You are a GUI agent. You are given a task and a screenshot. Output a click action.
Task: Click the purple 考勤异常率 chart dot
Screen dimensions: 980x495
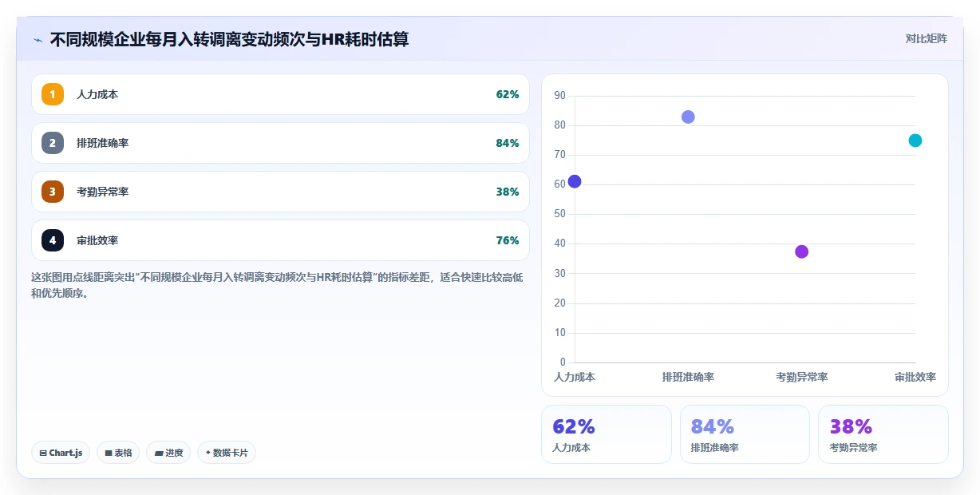(x=802, y=251)
